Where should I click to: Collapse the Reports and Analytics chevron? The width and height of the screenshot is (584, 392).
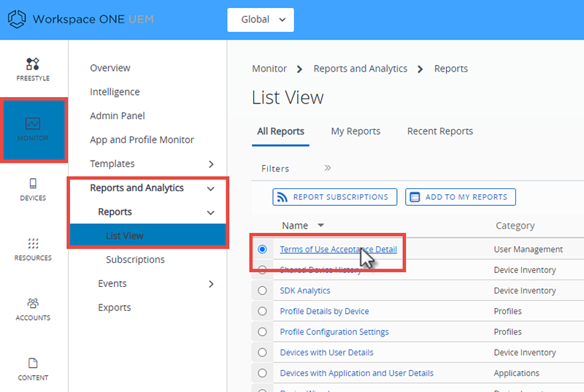coord(211,189)
